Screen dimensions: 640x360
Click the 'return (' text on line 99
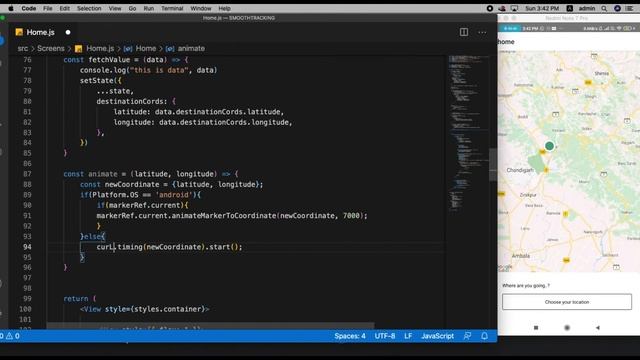click(80, 299)
